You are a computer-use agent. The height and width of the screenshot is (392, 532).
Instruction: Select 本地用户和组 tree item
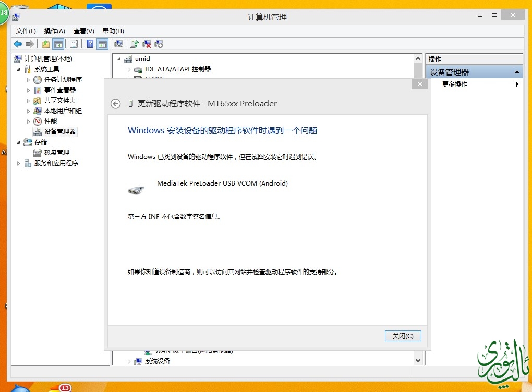[63, 111]
